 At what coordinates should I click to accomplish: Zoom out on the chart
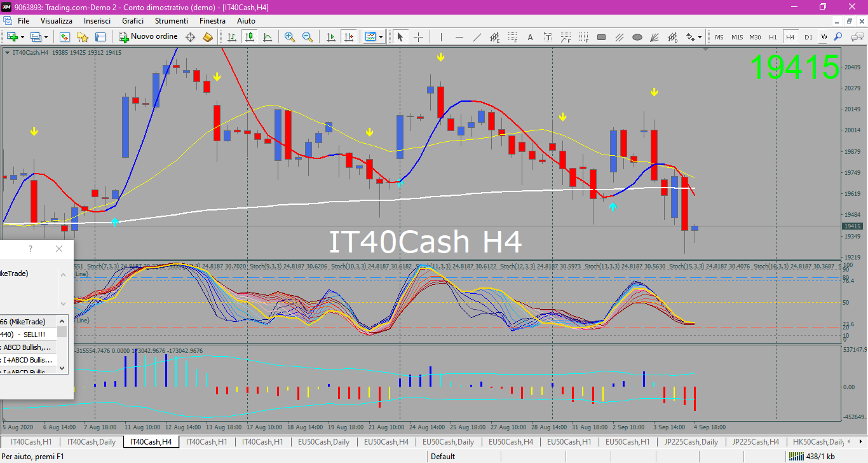308,37
